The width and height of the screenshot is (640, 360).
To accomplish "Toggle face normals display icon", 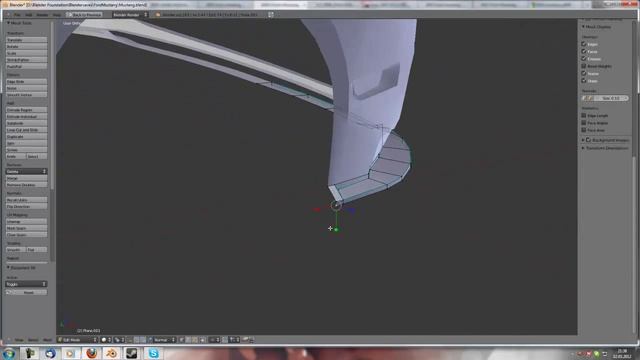I will tap(590, 98).
